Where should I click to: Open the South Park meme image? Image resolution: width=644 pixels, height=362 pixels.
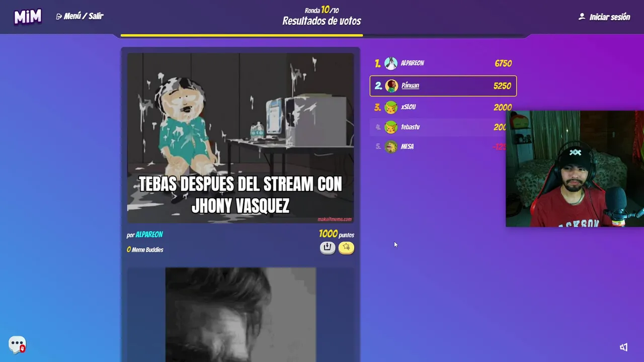(x=240, y=138)
